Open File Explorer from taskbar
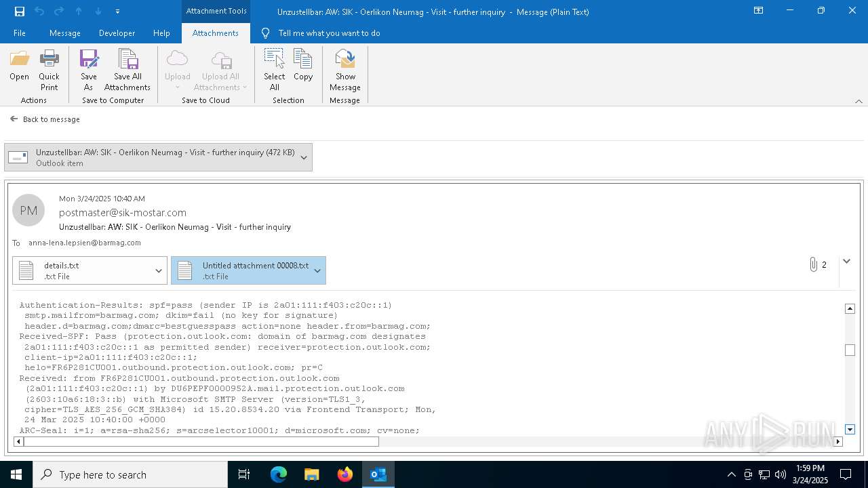Image resolution: width=868 pixels, height=488 pixels. [312, 474]
